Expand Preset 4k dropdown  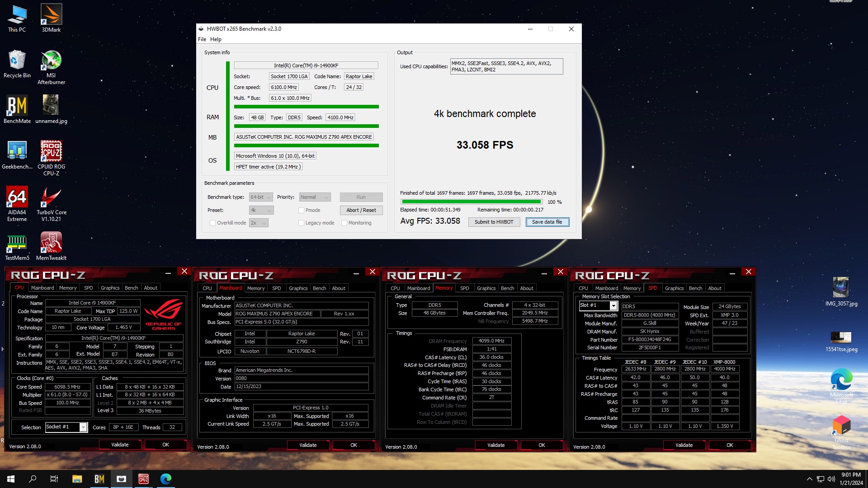tap(261, 210)
